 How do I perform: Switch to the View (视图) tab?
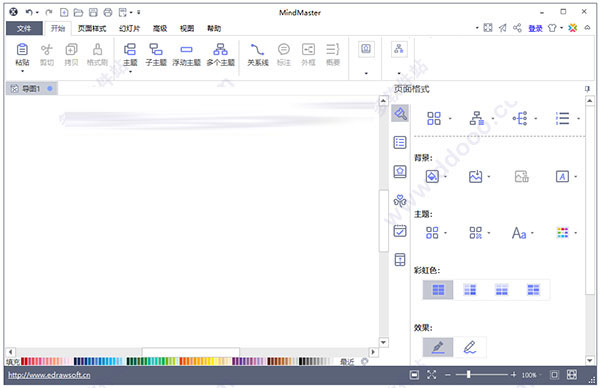coord(187,28)
